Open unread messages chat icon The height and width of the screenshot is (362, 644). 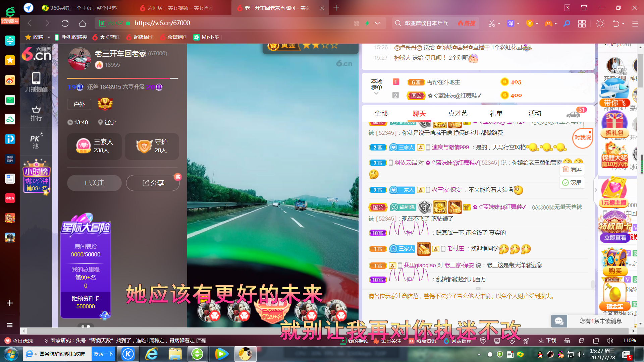[x=559, y=321]
